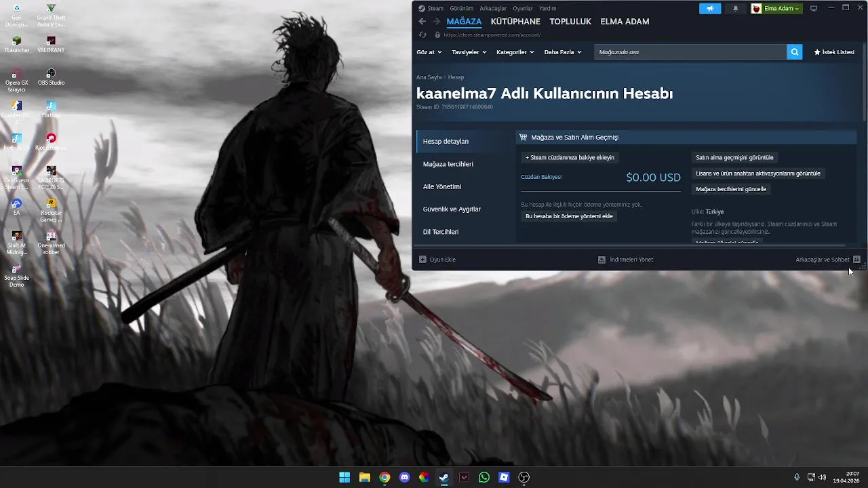Switch to the MAĞAZA tab
Viewport: 868px width, 488px height.
[x=464, y=22]
